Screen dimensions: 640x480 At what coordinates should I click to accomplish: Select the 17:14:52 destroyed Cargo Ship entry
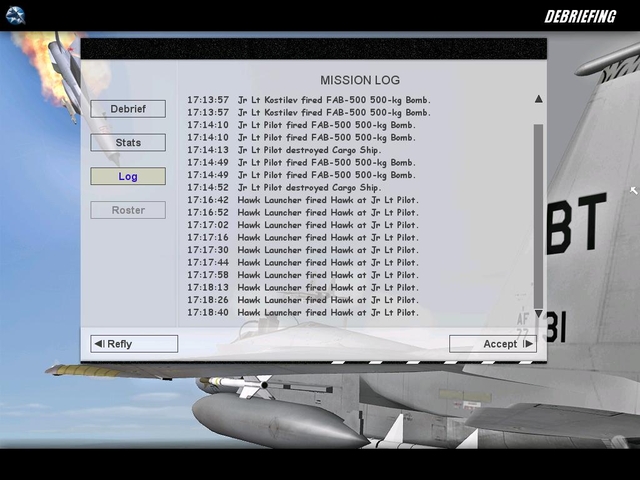pyautogui.click(x=284, y=187)
